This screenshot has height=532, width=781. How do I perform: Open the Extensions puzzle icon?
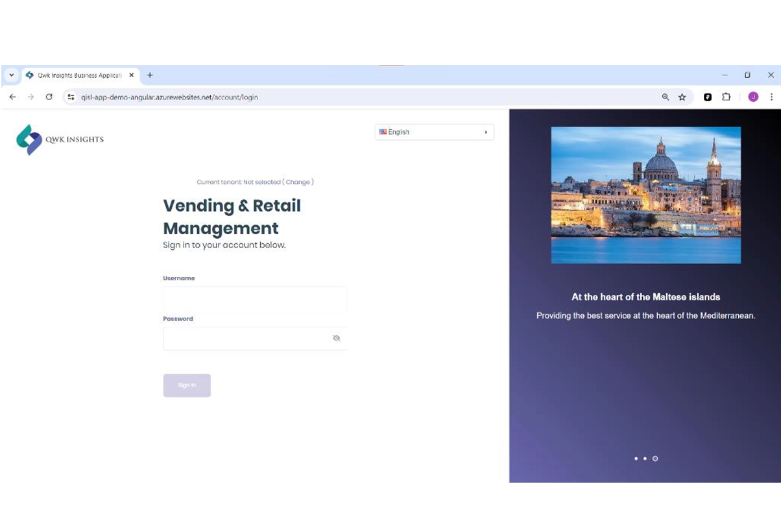(x=726, y=97)
